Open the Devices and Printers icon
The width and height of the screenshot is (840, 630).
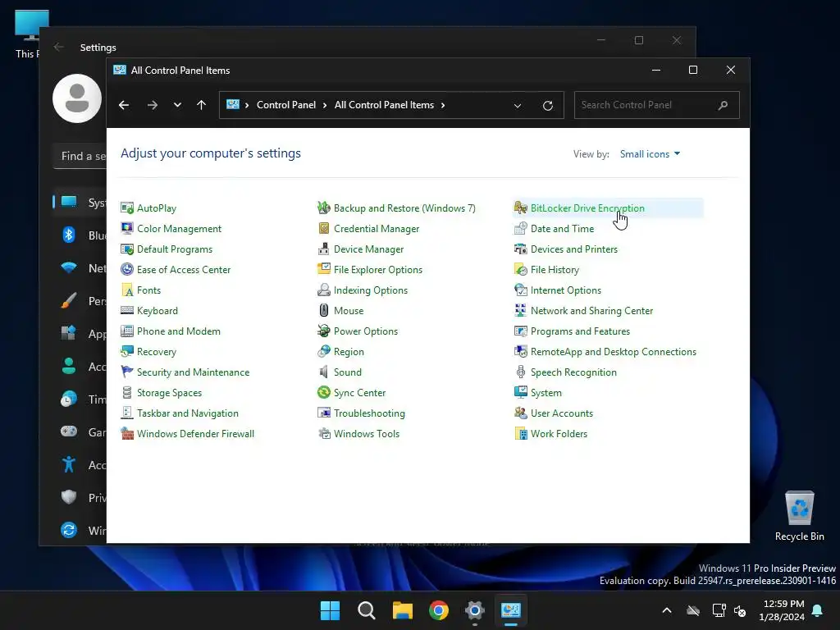click(x=521, y=249)
